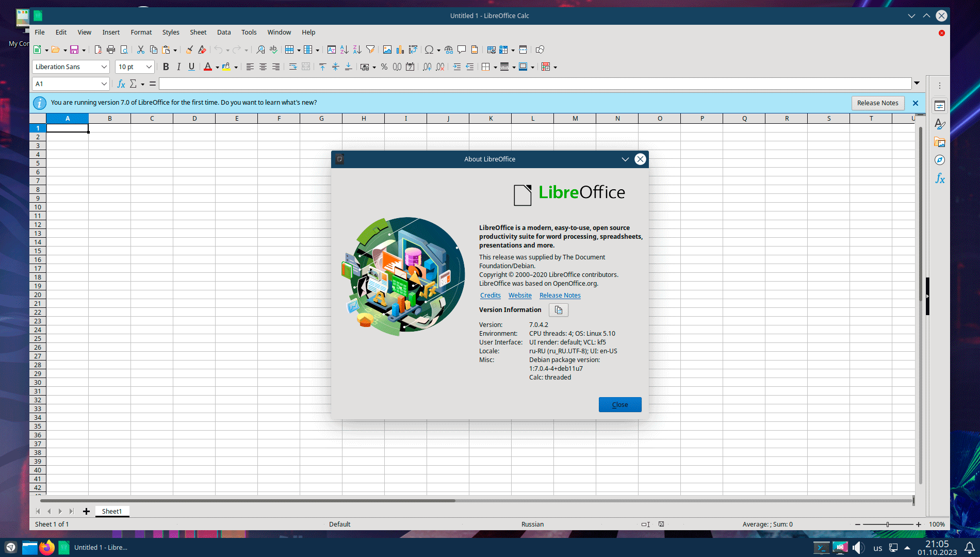Screen dimensions: 980x557
Task: Copy selection using the Copy icon
Action: (x=153, y=50)
